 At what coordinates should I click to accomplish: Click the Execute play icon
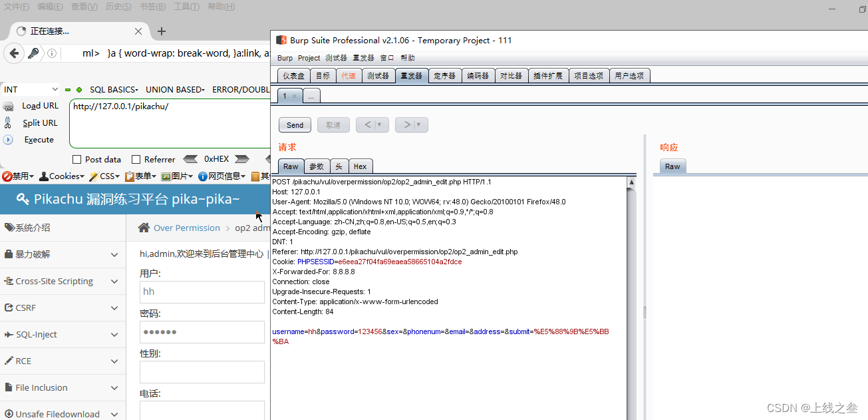tap(8, 140)
